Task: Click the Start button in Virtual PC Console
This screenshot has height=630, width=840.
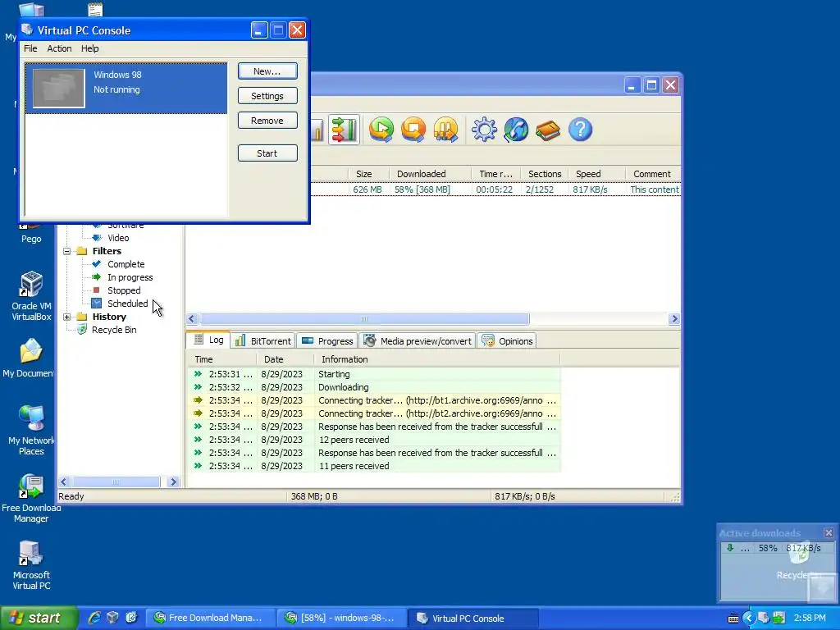Action: coord(267,153)
